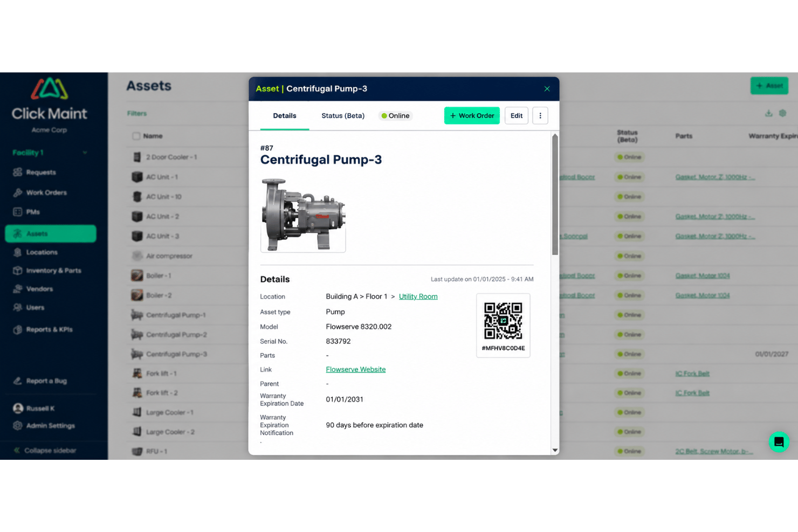Open the Requests sidebar icon
798x532 pixels.
point(18,172)
